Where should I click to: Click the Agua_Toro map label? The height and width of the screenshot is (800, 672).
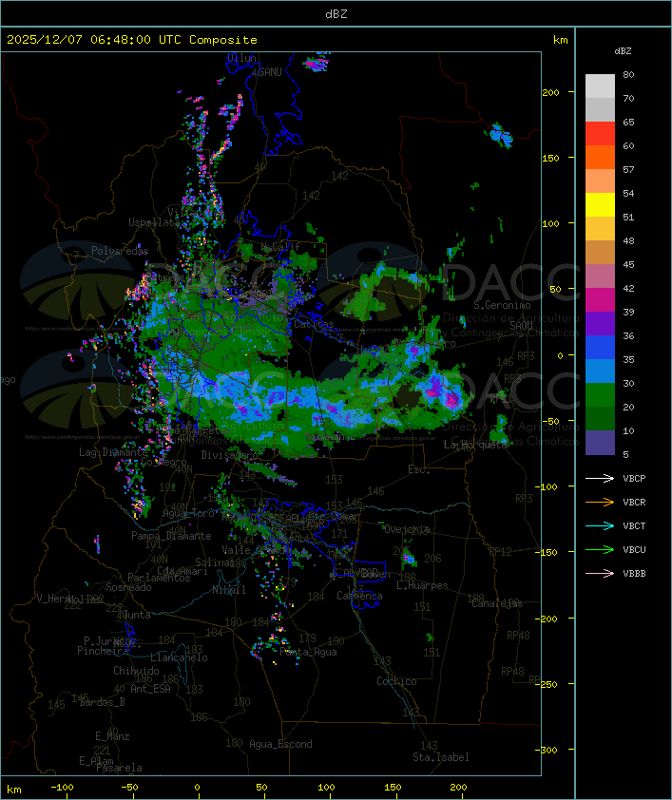click(188, 513)
